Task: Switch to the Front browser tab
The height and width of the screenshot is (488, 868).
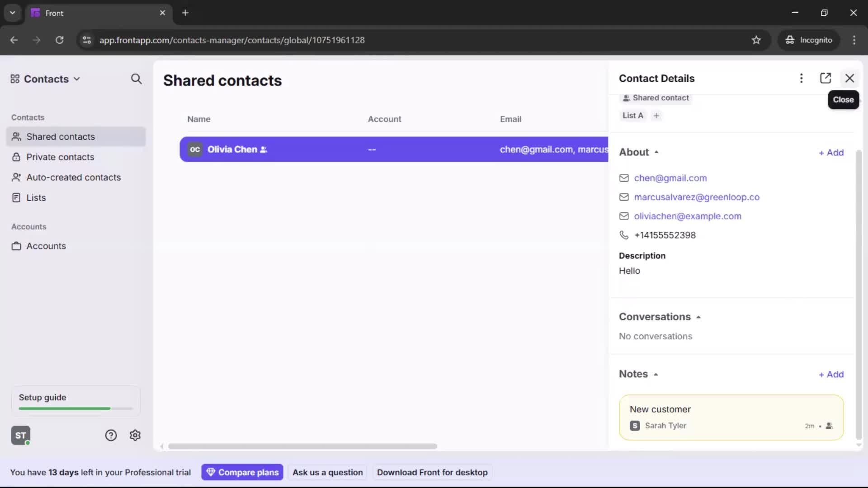Action: pyautogui.click(x=90, y=13)
